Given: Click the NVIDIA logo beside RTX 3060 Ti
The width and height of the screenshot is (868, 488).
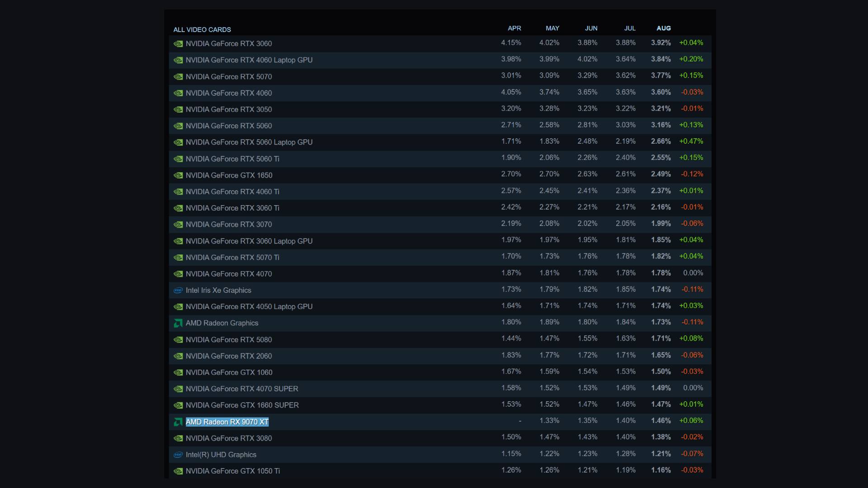Looking at the screenshot, I should point(178,208).
